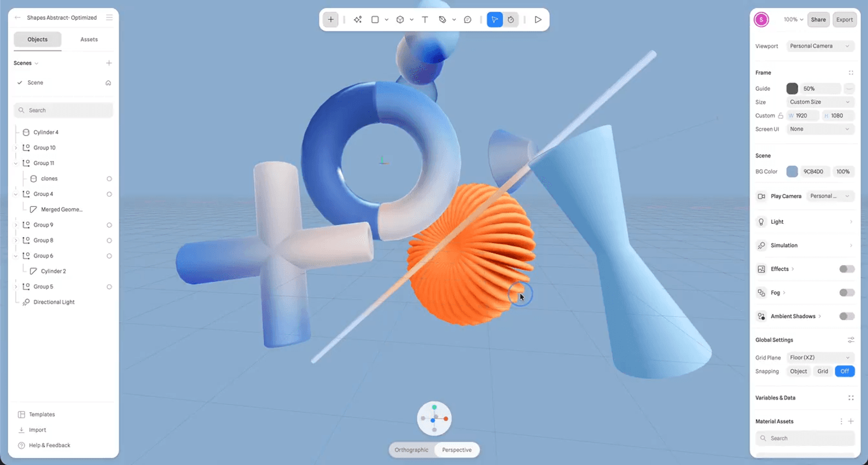The image size is (868, 465).
Task: Set Snapping to Grid
Action: point(823,371)
